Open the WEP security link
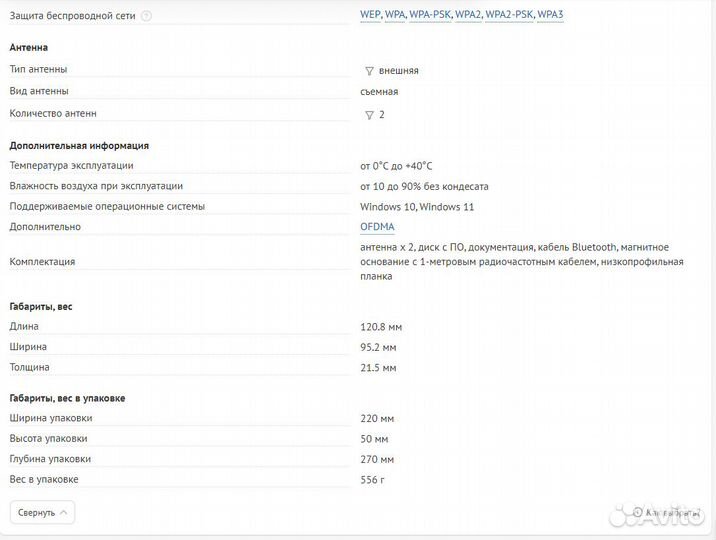 [x=369, y=15]
